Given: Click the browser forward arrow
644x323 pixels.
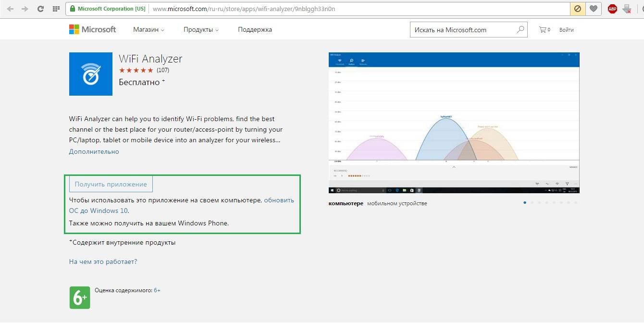Looking at the screenshot, I should point(25,9).
